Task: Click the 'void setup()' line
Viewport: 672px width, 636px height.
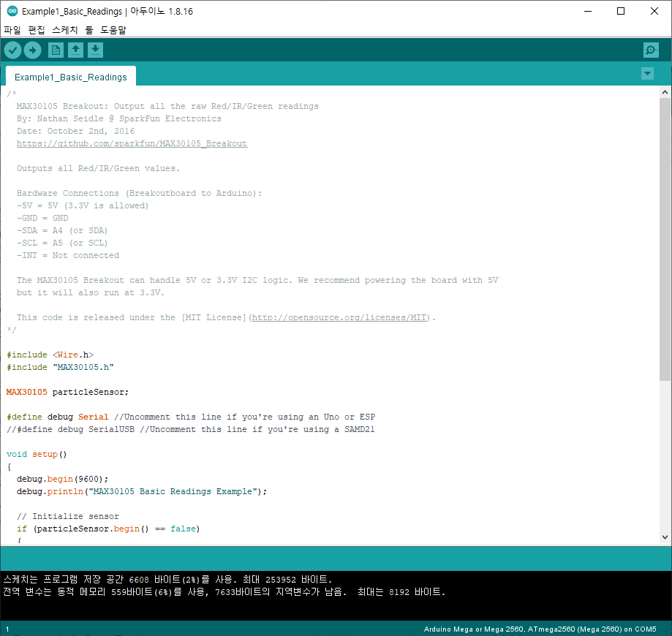Action: point(37,454)
